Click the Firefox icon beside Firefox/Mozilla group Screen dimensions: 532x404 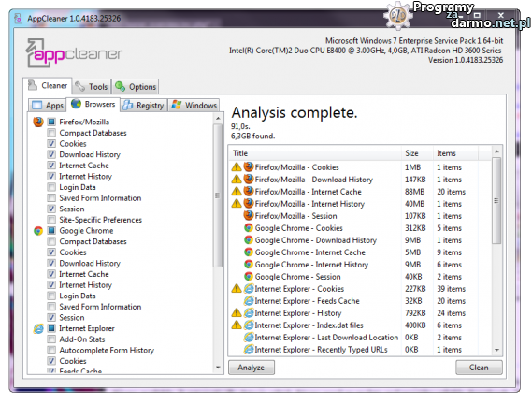point(38,122)
